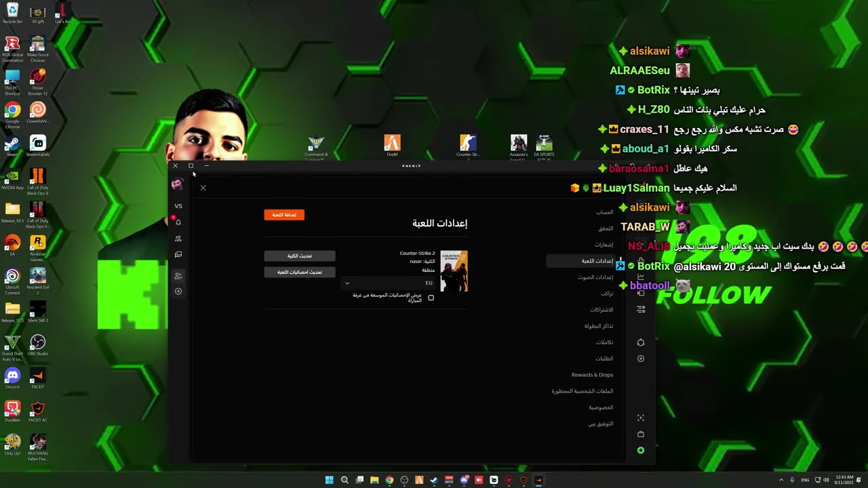Open FiveM desktop shortcut
Screen dimensions: 868x488
click(392, 146)
